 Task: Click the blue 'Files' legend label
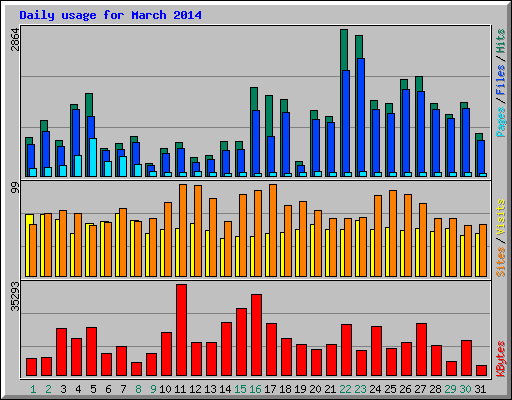point(501,80)
